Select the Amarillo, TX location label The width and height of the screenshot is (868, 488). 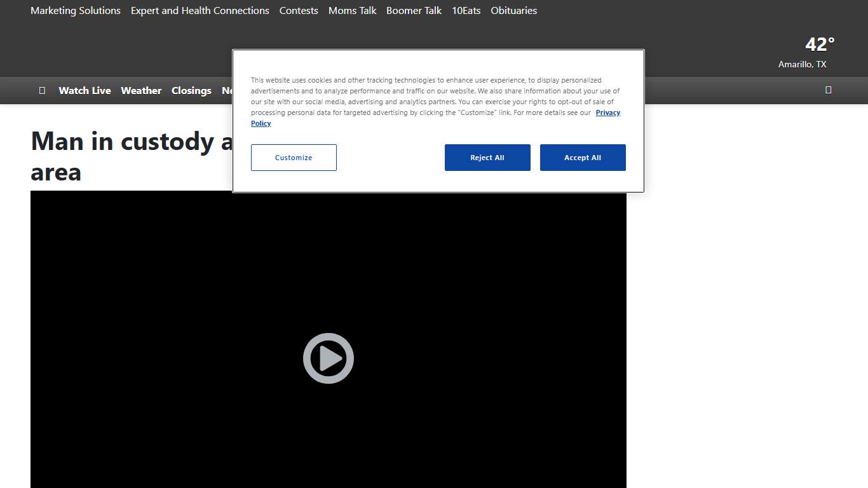point(802,64)
